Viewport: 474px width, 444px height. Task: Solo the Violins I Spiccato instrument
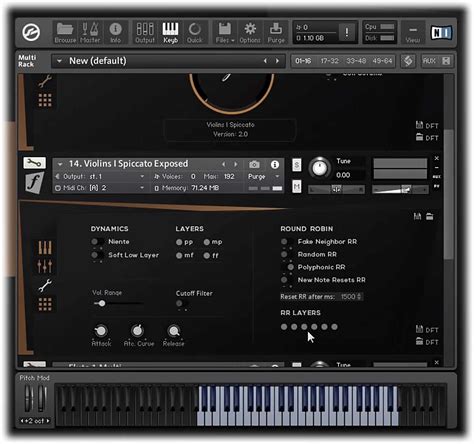pos(297,165)
